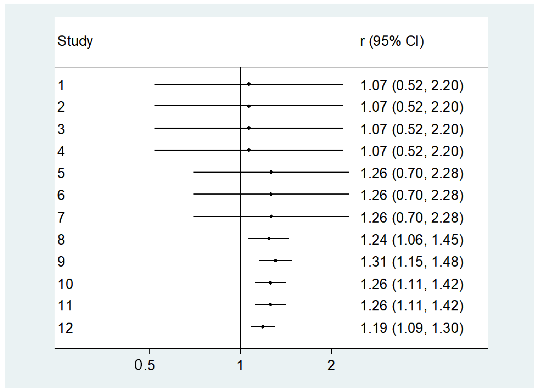Select the point estimate dot on study 5's row
This screenshot has height=392, width=539.
271,172
